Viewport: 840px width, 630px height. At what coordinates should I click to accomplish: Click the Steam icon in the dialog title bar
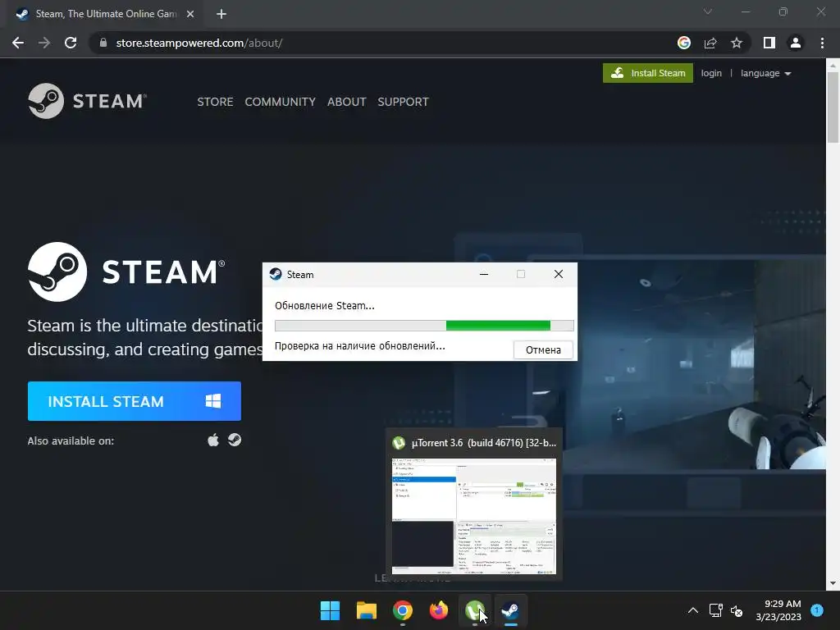point(276,274)
